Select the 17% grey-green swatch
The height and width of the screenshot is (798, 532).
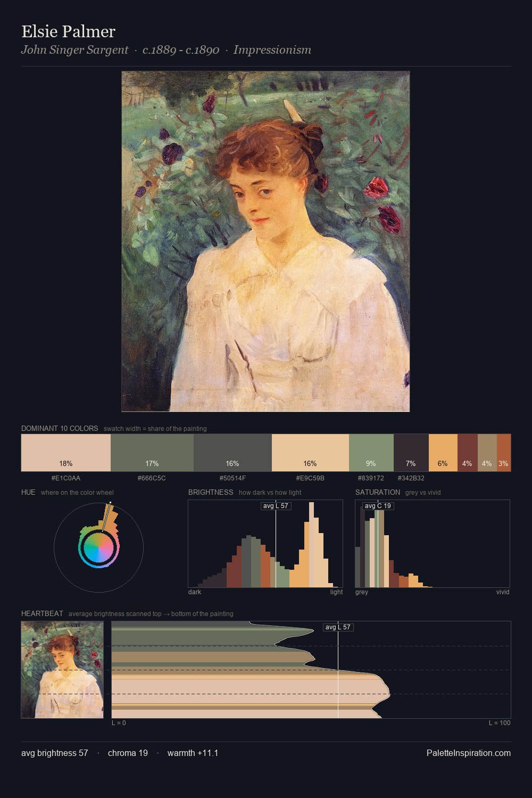pyautogui.click(x=152, y=453)
